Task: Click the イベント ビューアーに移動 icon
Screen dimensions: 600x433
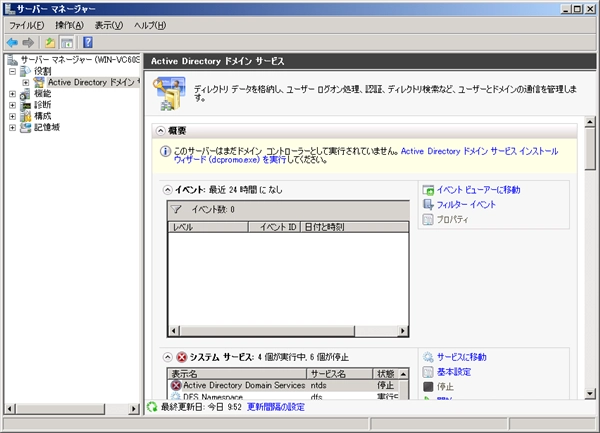Action: point(428,190)
